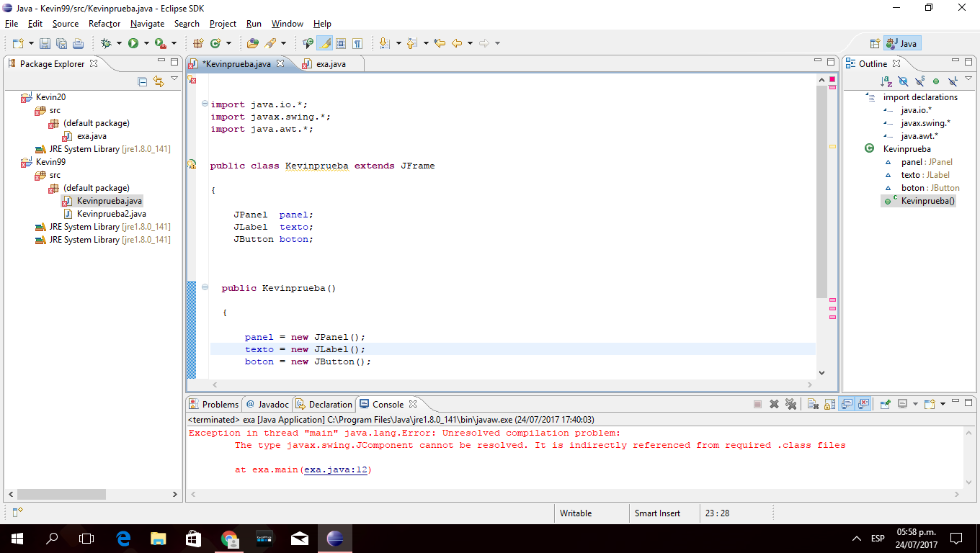This screenshot has height=553, width=980.
Task: Collapse the Kevinprueba() constructor fold
Action: tap(205, 287)
